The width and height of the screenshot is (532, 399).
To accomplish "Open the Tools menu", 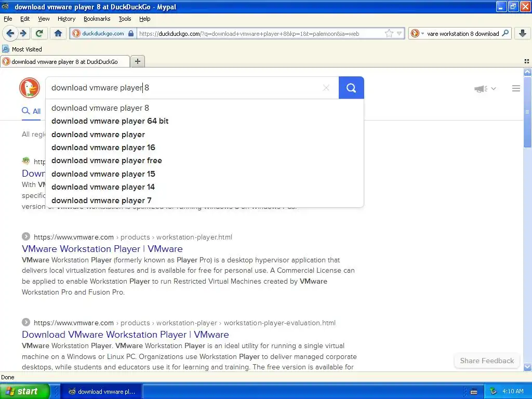I will [x=125, y=19].
